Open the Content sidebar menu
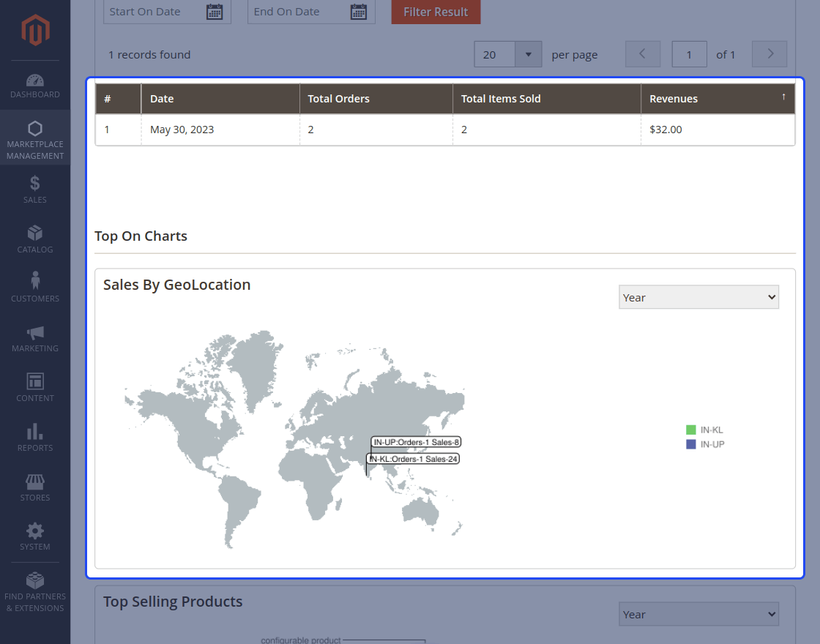The image size is (820, 644). click(35, 387)
